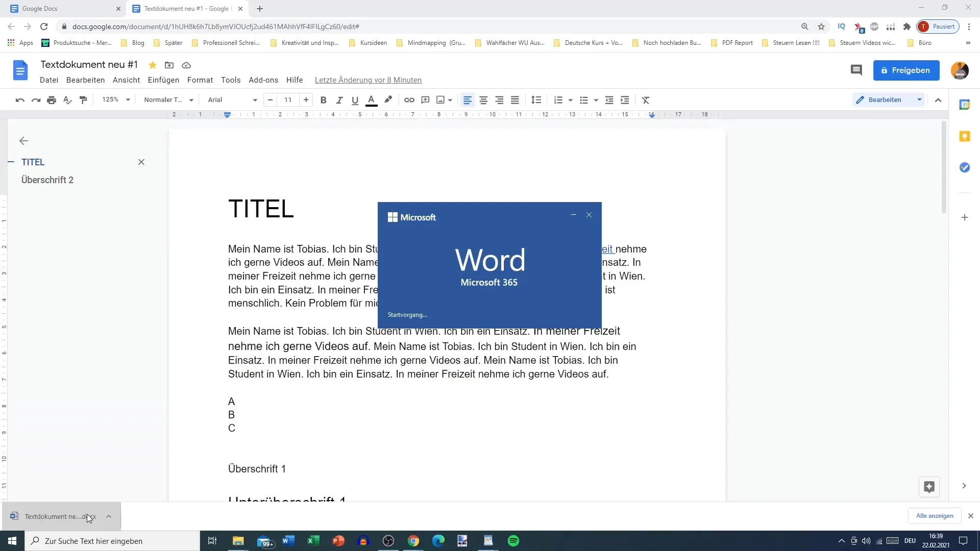Open the Google Calendar side panel icon

(964, 105)
